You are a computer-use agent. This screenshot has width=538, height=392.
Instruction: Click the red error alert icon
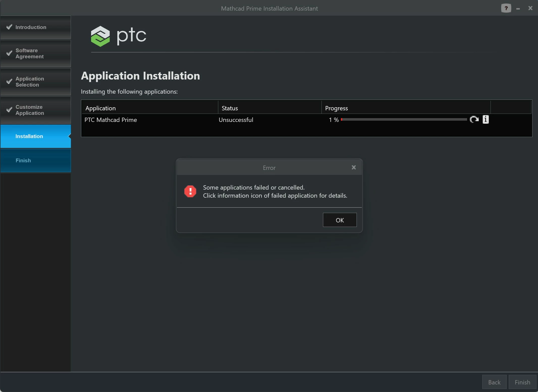click(190, 191)
